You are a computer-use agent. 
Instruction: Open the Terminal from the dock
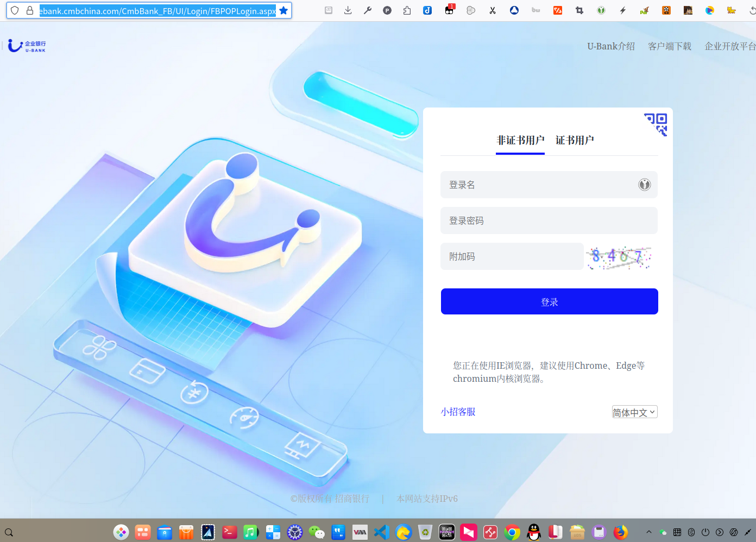click(x=230, y=532)
